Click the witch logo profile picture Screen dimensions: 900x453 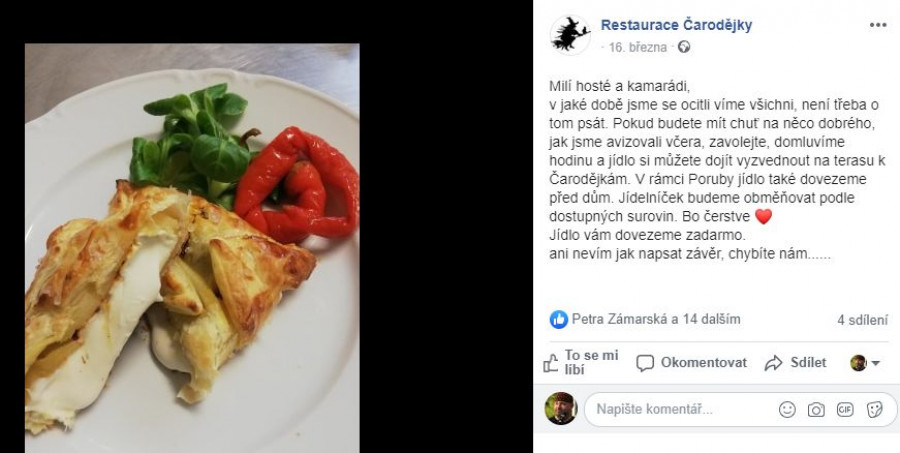tap(570, 35)
